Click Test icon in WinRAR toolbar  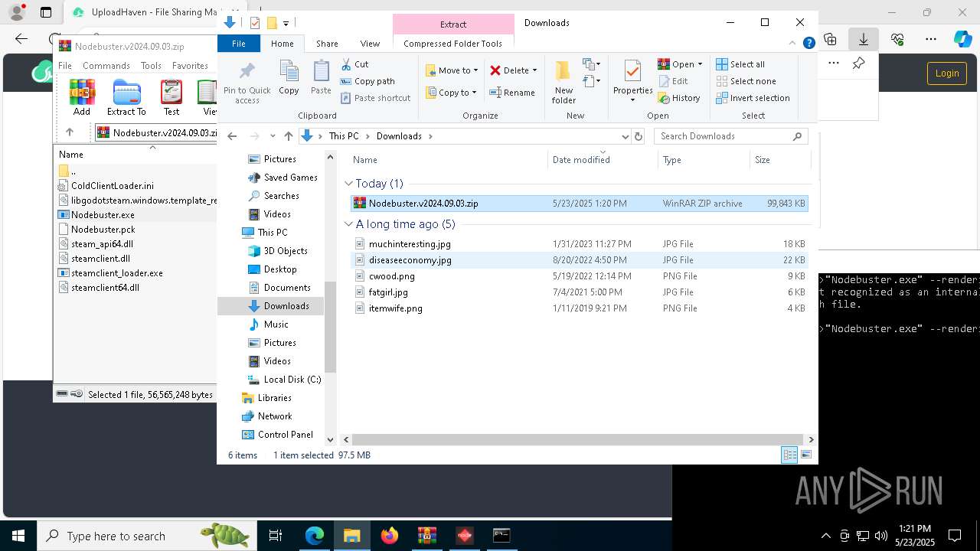click(171, 97)
